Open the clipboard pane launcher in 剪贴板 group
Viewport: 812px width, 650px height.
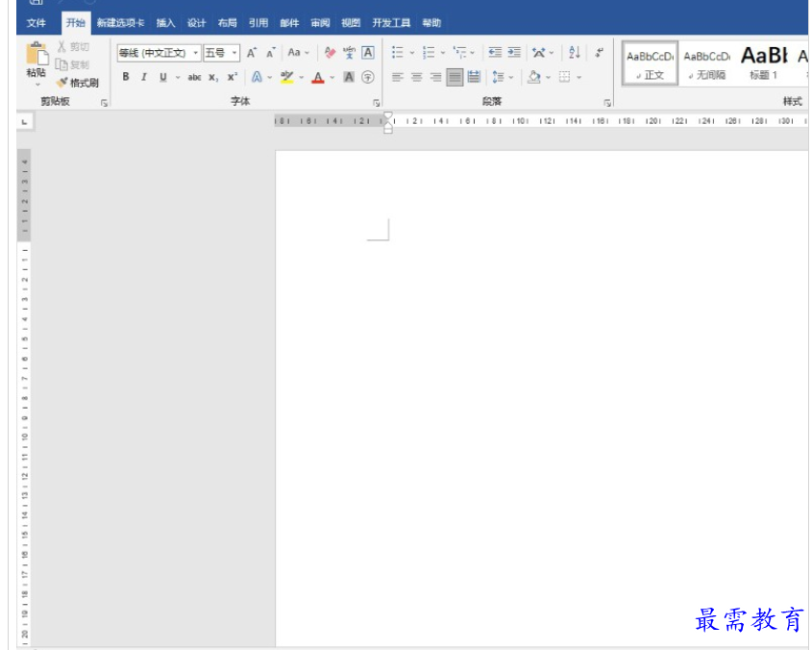point(104,103)
